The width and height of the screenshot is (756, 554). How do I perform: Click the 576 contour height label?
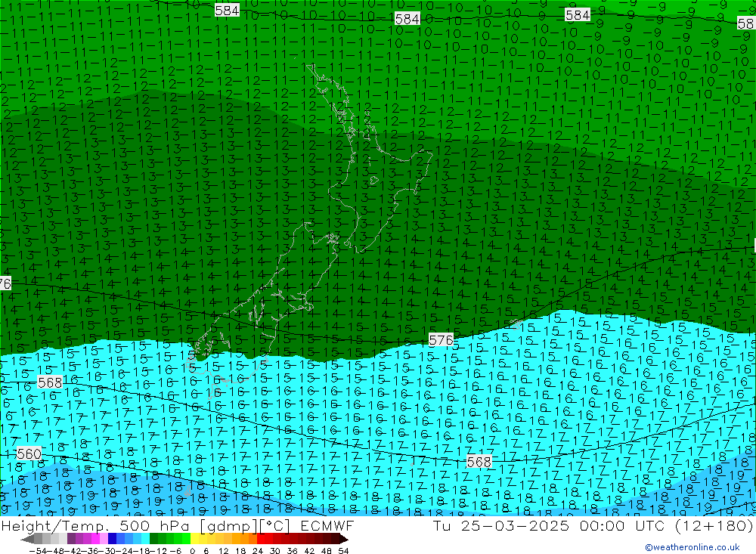pyautogui.click(x=441, y=340)
